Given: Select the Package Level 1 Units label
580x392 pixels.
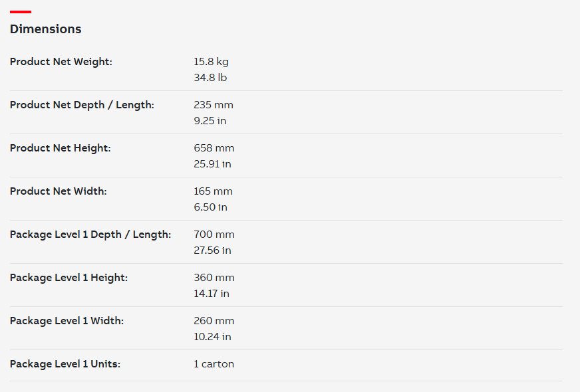Looking at the screenshot, I should coord(65,364).
